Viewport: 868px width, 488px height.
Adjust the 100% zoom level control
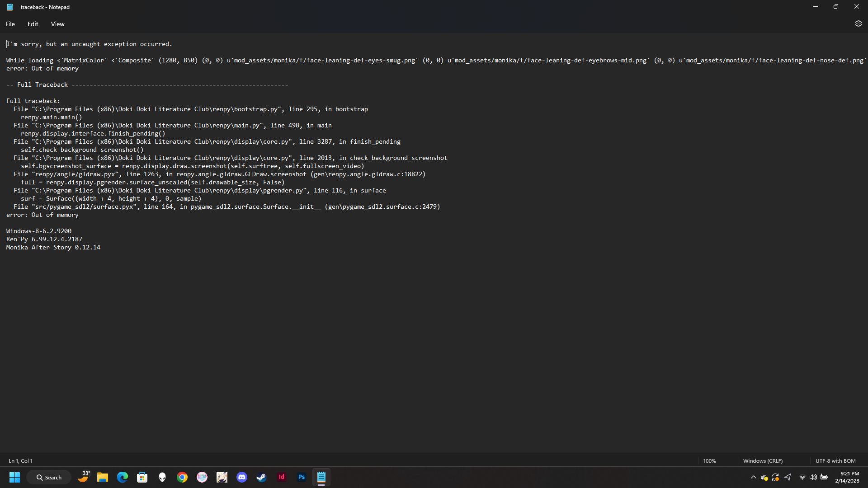709,460
